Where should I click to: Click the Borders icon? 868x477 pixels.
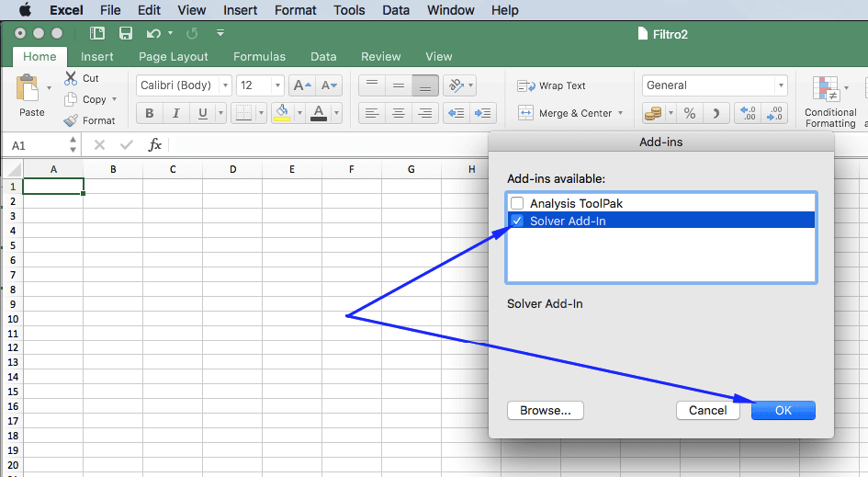coord(243,114)
